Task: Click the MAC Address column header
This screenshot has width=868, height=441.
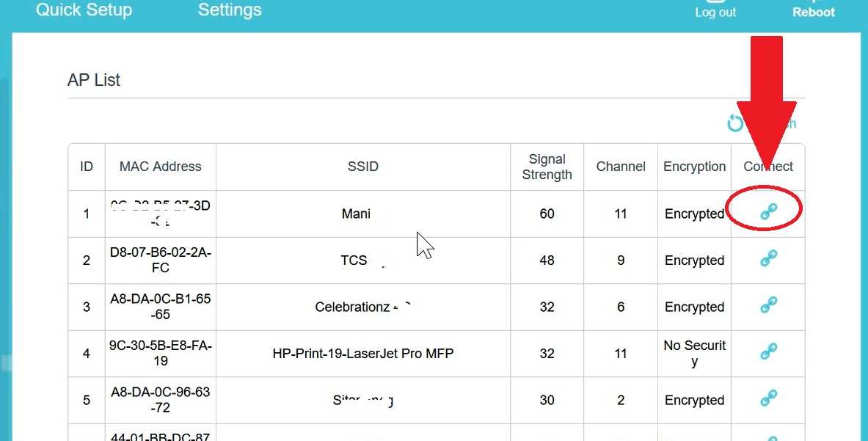Action: 161,167
